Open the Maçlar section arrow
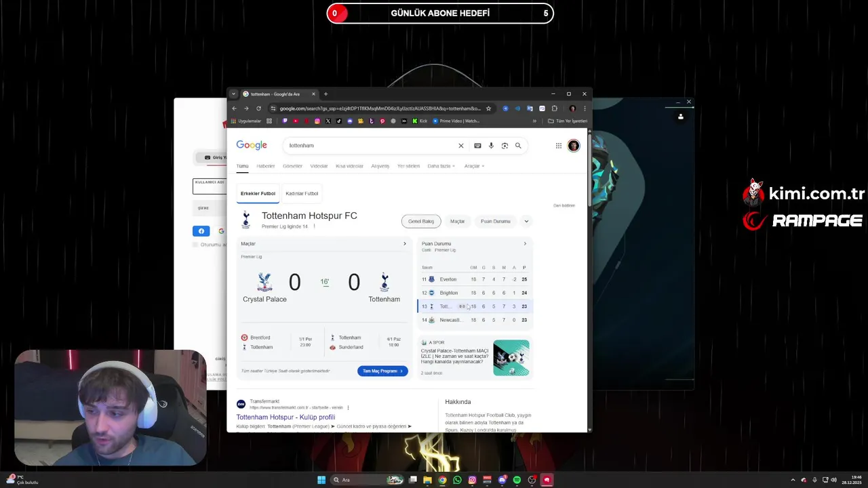 pyautogui.click(x=405, y=244)
